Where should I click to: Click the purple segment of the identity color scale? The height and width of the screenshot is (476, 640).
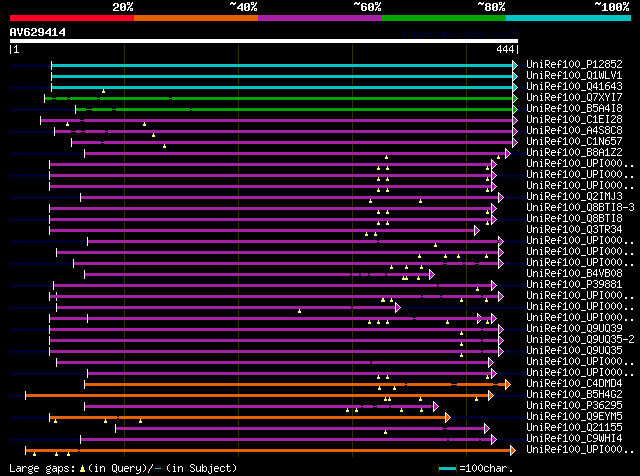[320, 18]
